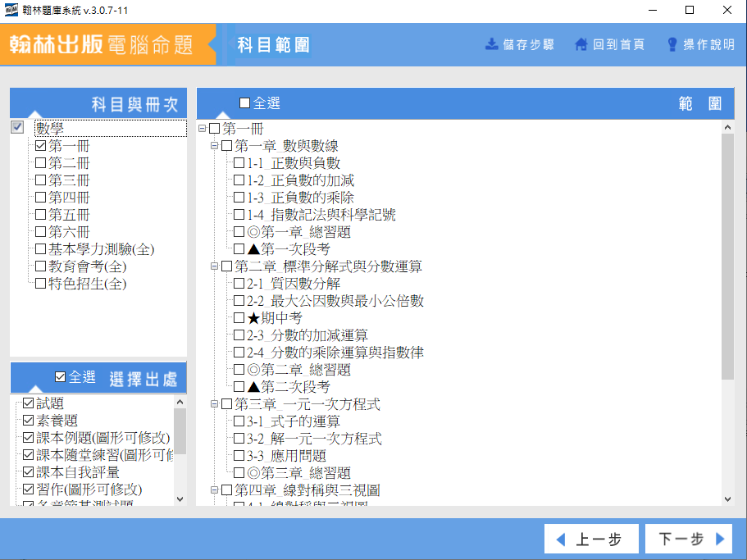Click the 儲存步驟 button
747x560 pixels.
point(519,44)
